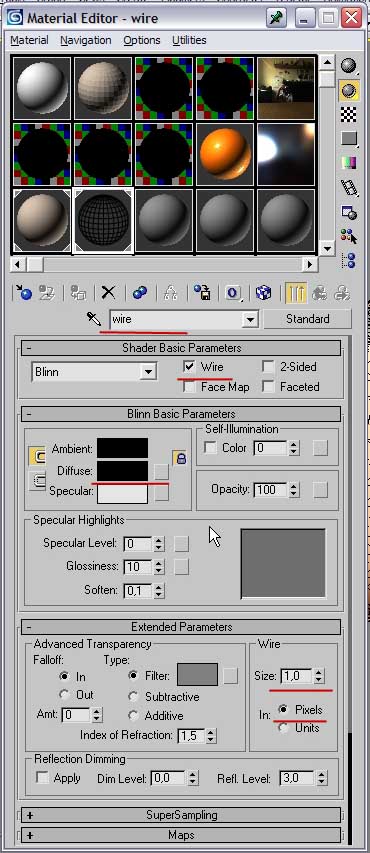Screen dimensions: 370x853
Task: Click the Diffuse color swatch
Action: tap(122, 471)
